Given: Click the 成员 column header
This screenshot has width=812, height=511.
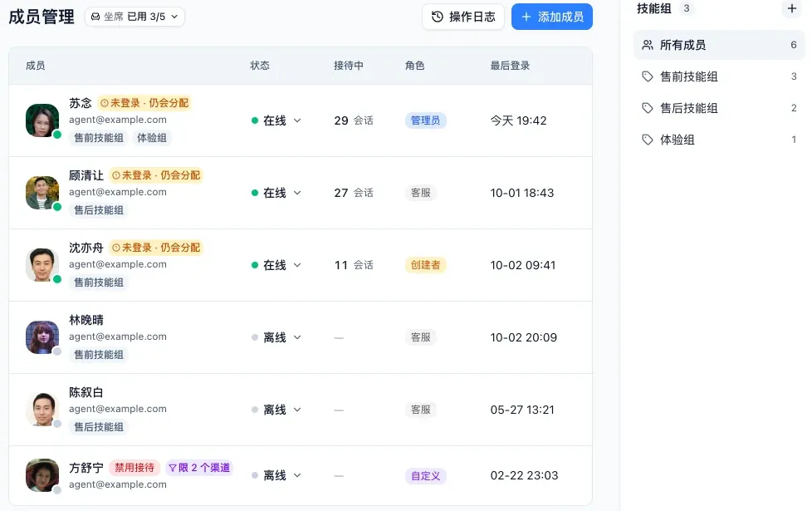Looking at the screenshot, I should (35, 66).
